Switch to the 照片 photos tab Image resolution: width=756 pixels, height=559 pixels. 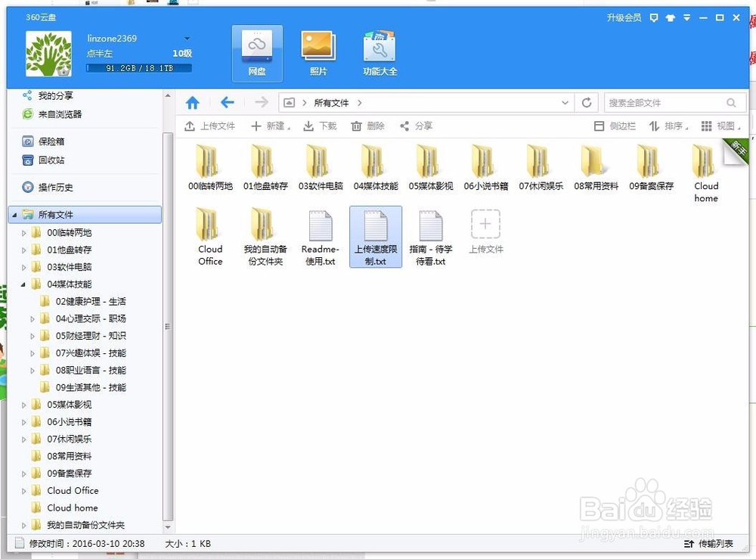[318, 53]
